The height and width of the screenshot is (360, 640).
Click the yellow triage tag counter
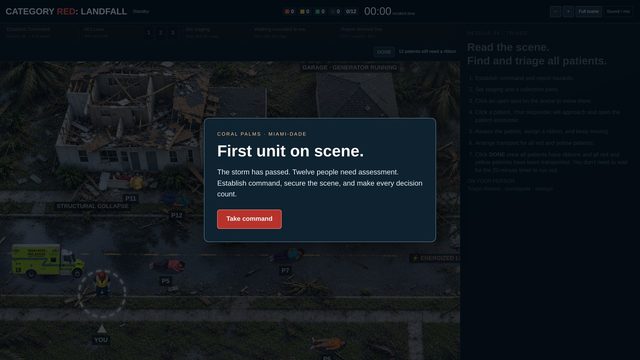(x=305, y=12)
